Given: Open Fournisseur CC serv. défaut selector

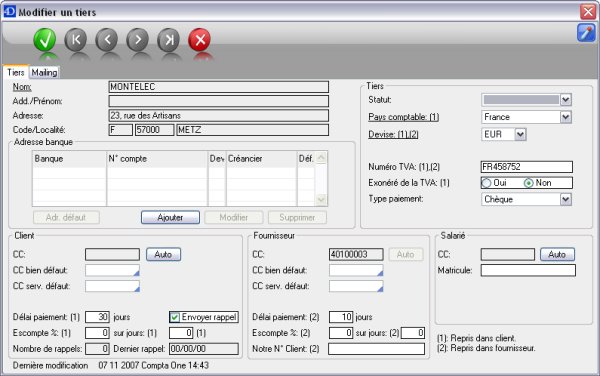Looking at the screenshot, I should click(356, 286).
